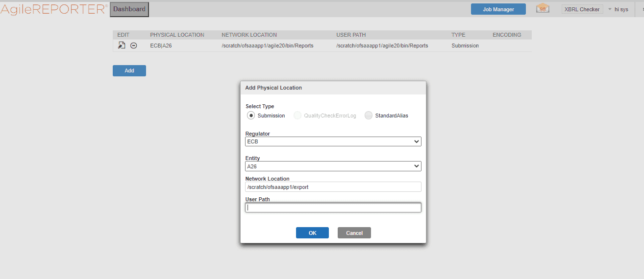
Task: Click the edit icon for ECB|A26 row
Action: (122, 46)
